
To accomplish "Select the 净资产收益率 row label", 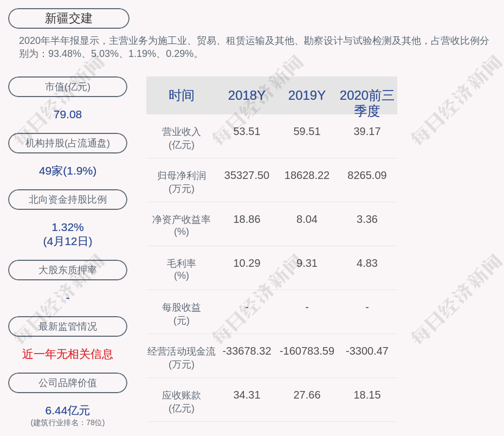I will (181, 226).
